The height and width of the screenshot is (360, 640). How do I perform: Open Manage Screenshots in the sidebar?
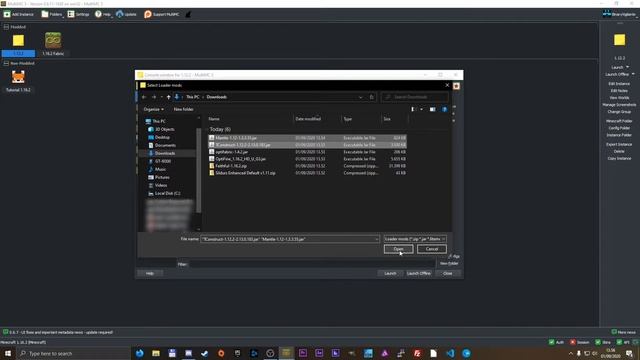pos(619,104)
